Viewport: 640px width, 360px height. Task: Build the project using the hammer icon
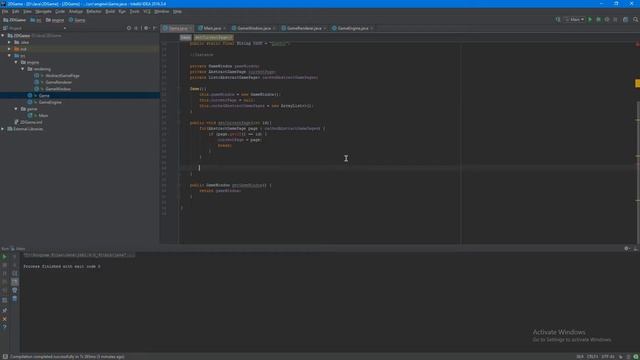coord(558,20)
